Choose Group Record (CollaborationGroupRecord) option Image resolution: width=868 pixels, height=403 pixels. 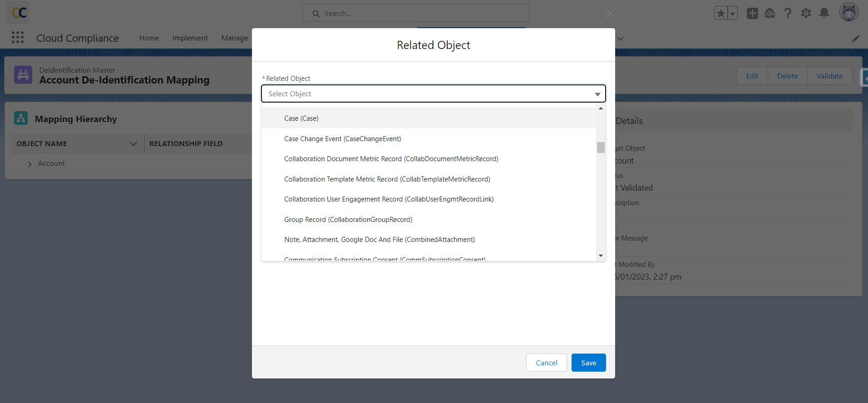pos(348,220)
